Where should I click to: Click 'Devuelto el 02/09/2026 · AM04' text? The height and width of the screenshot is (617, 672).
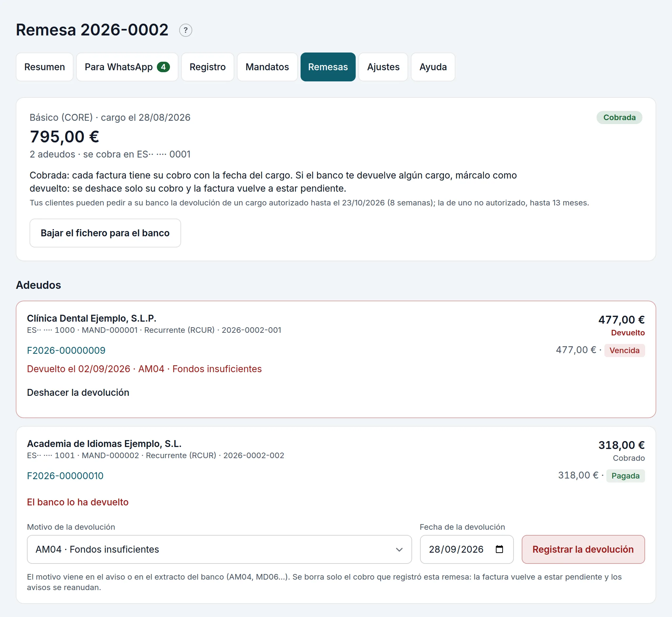(x=96, y=369)
